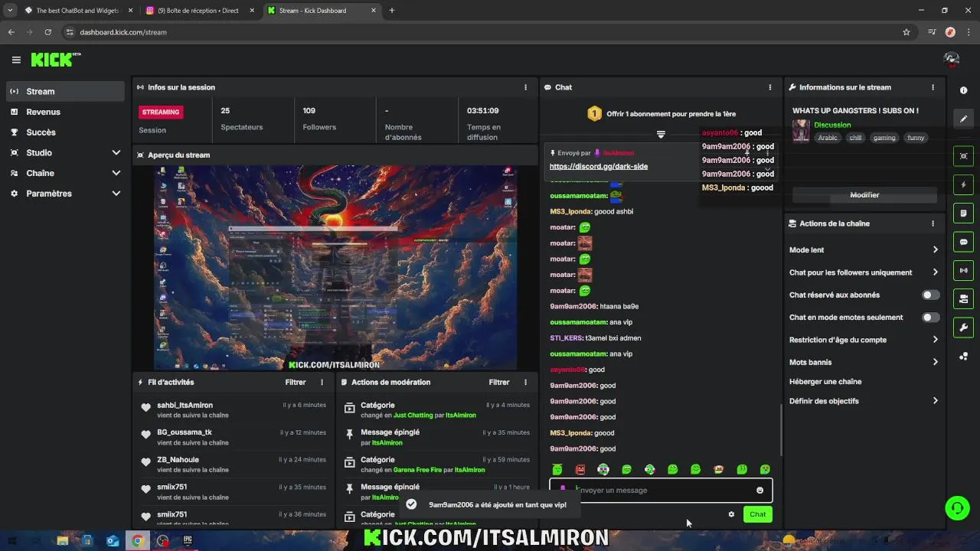This screenshot has height=551, width=980.
Task: Click in the Envoyer un message field
Action: pos(661,491)
